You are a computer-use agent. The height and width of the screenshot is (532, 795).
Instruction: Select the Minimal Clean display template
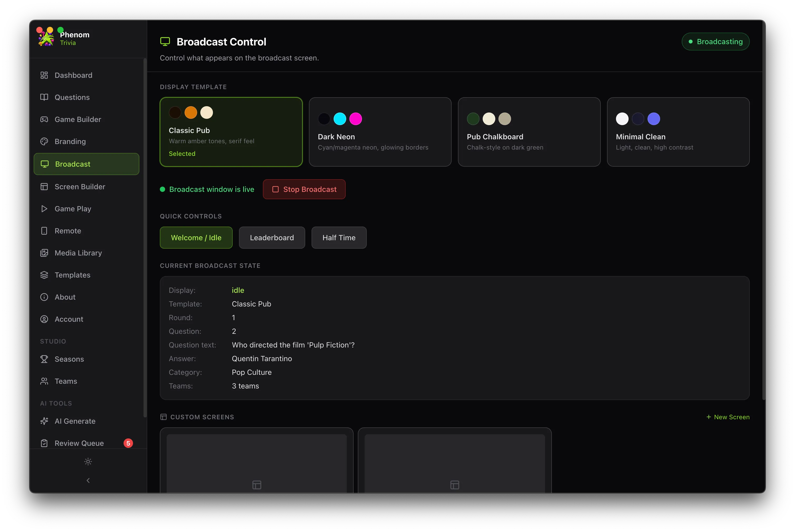point(678,132)
